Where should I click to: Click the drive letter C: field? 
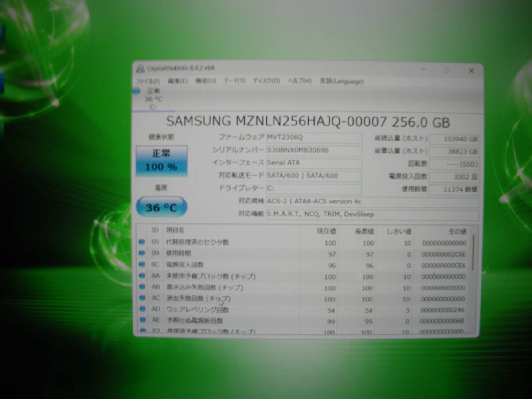314,189
